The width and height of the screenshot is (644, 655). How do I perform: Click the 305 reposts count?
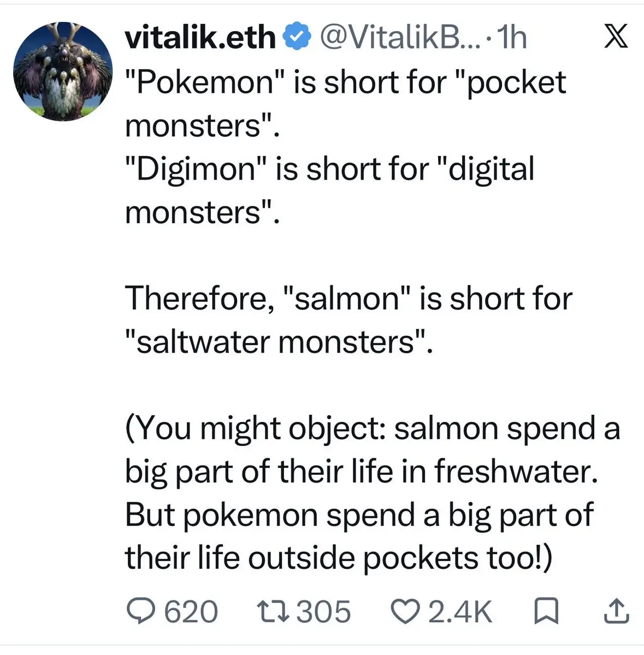324,611
